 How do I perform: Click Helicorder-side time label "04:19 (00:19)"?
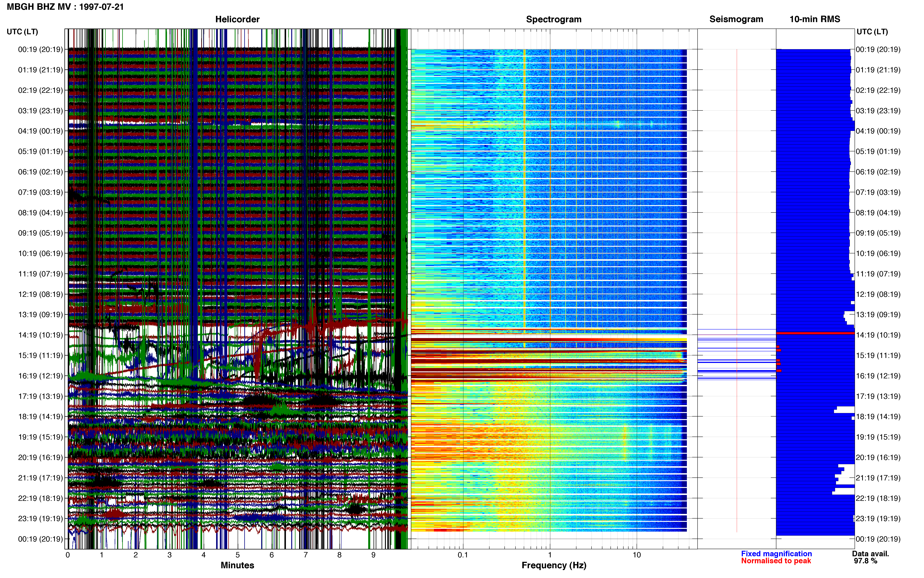[41, 131]
